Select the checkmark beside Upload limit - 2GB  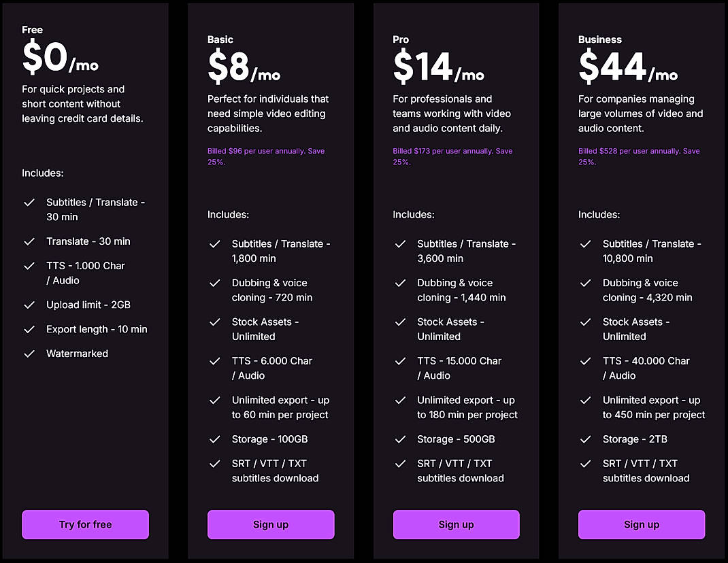point(30,305)
